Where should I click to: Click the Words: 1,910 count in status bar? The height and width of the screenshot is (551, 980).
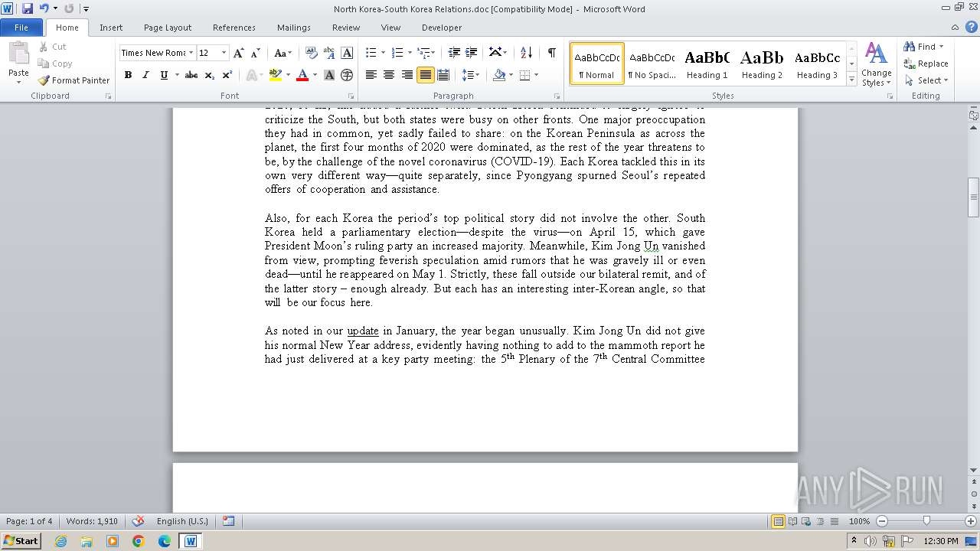point(92,521)
